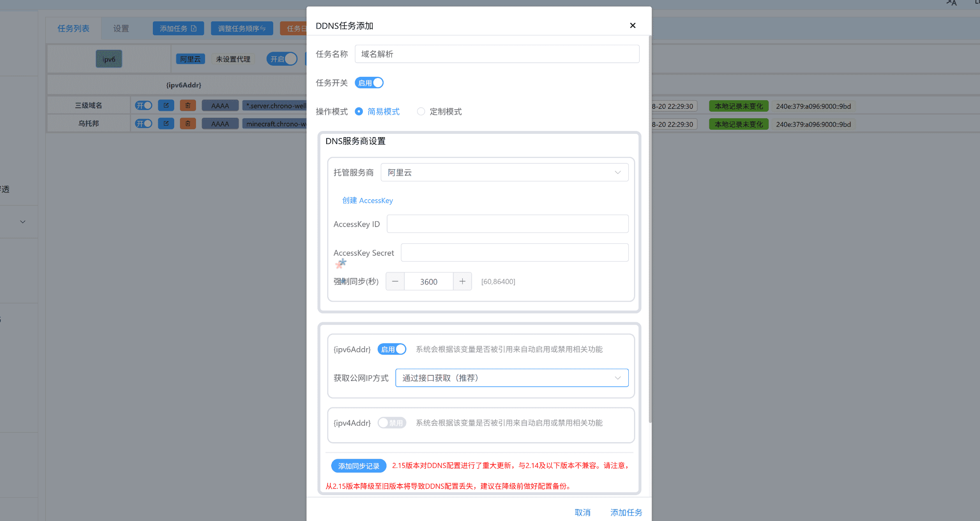Increase 强制同步 seconds with plus stepper

[462, 281]
